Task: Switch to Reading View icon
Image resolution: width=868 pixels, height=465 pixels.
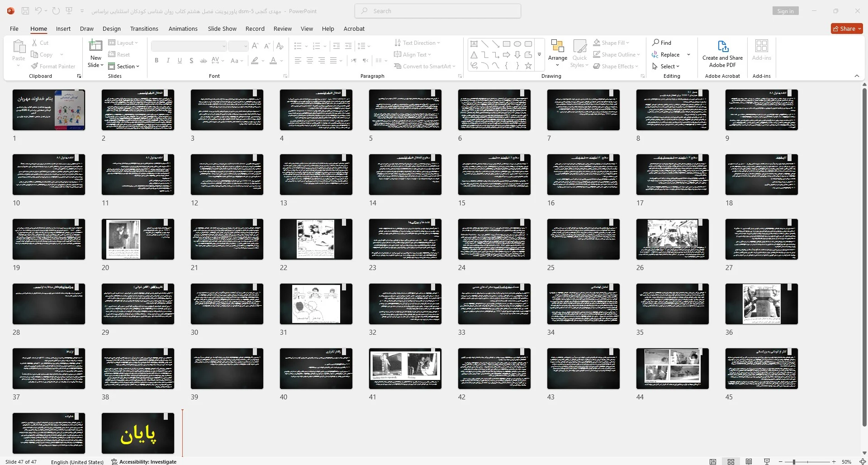Action: pos(749,462)
